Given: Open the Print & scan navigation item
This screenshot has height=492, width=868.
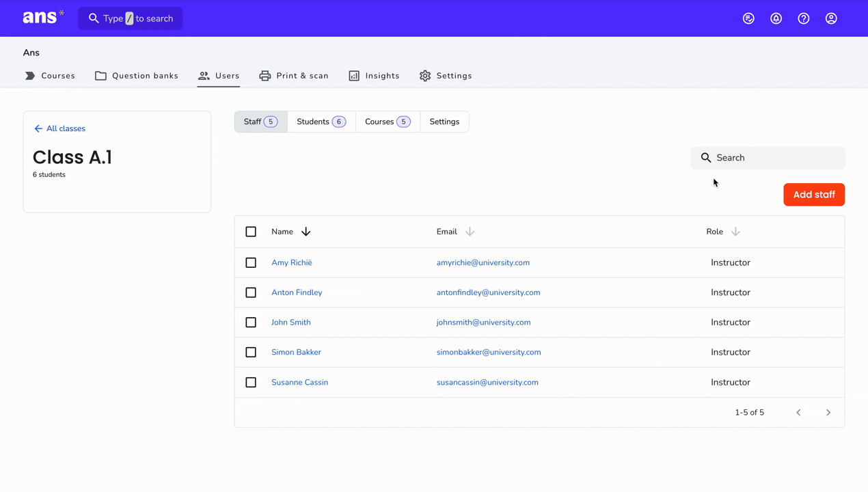Looking at the screenshot, I should click(294, 76).
